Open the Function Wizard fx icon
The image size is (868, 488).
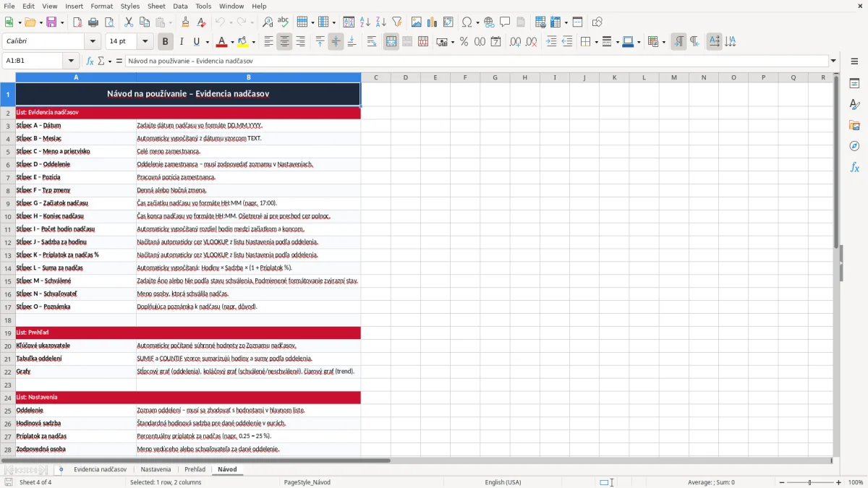point(90,61)
